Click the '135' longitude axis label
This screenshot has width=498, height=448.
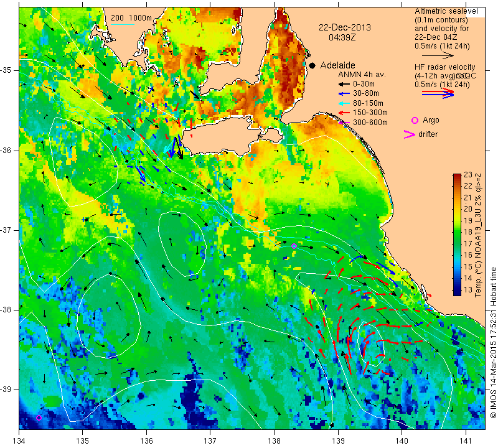[x=83, y=441]
